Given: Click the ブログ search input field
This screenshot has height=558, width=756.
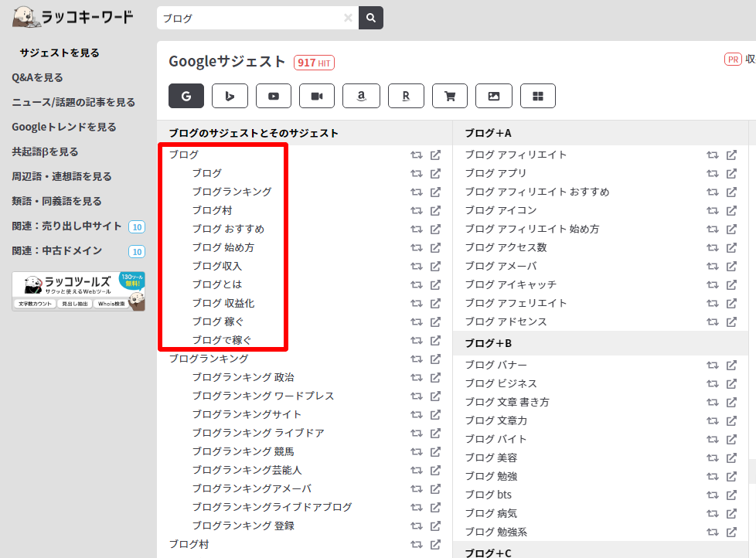Looking at the screenshot, I should tap(247, 18).
